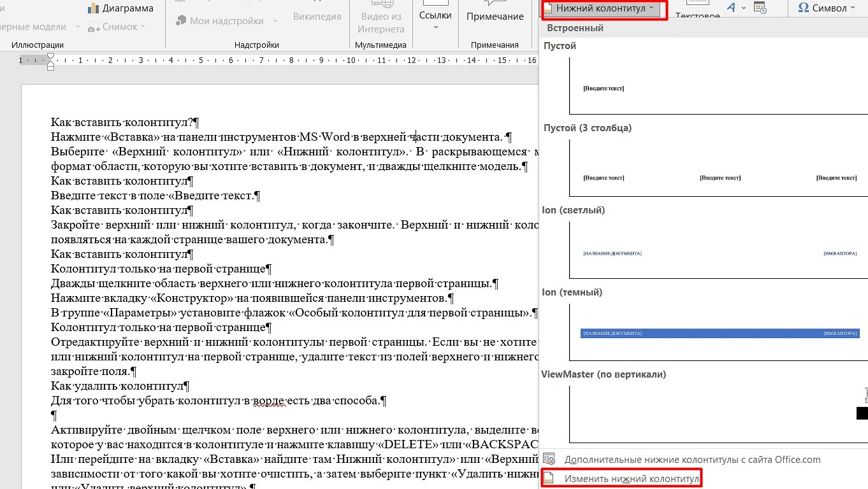Open Мои надстройки add-ins
The height and width of the screenshot is (489, 868).
tap(181, 21)
